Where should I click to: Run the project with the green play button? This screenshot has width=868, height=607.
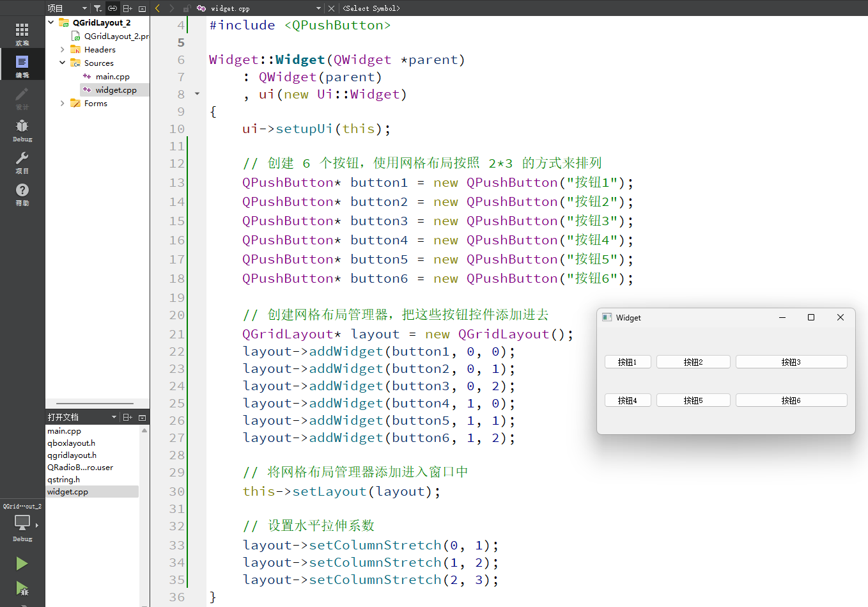tap(21, 564)
